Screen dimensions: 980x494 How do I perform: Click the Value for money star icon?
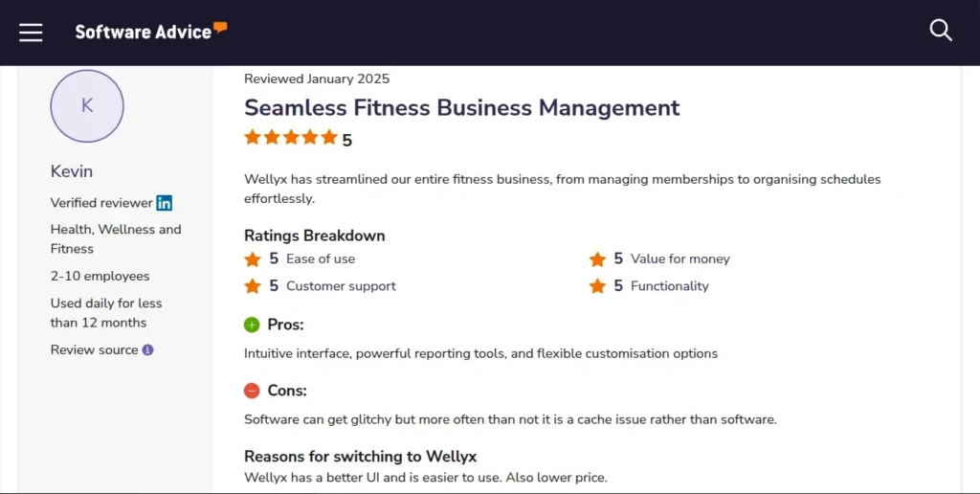pyautogui.click(x=597, y=259)
